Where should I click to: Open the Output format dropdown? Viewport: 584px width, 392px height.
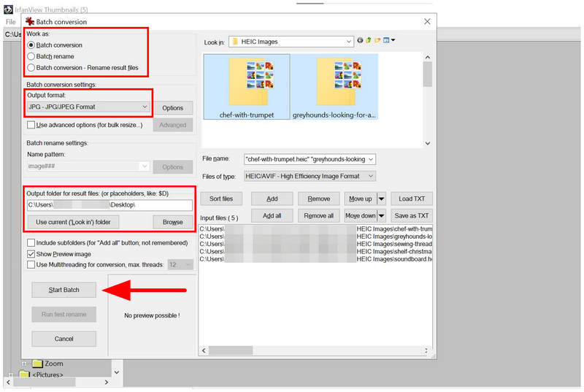tap(88, 107)
